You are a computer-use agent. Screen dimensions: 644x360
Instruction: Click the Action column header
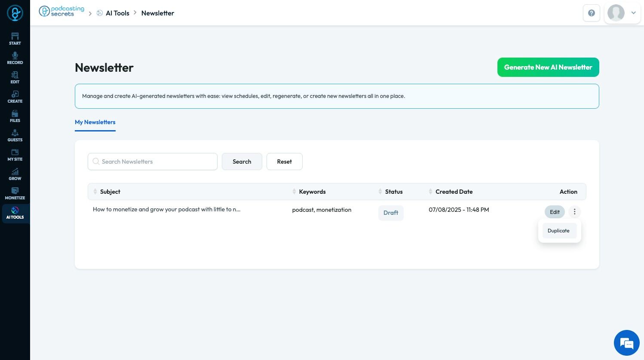click(568, 192)
